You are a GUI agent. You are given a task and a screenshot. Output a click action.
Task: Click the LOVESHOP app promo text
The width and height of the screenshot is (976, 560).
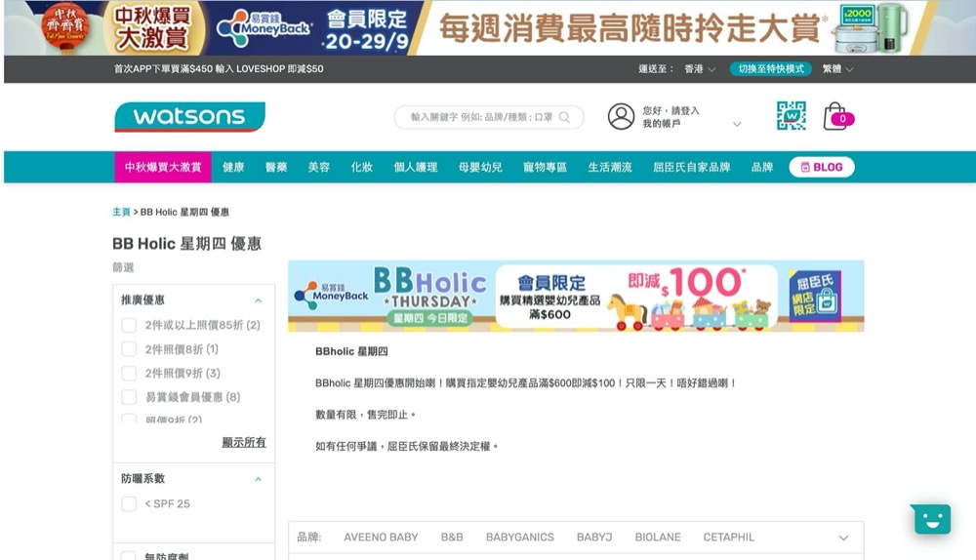(x=219, y=69)
